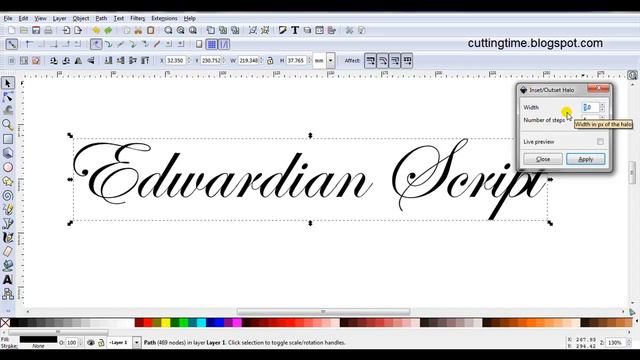Select the Bezier pen tool
640x360 pixels.
click(x=8, y=224)
